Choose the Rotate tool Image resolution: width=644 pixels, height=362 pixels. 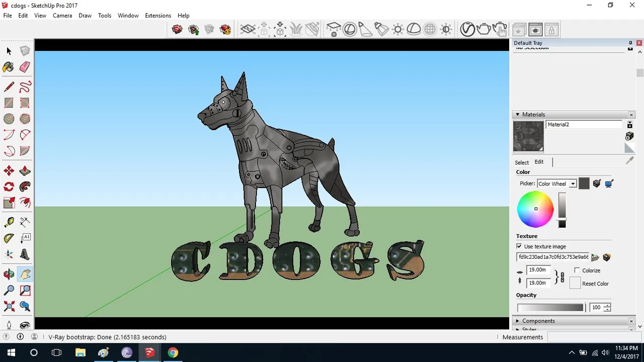point(9,187)
